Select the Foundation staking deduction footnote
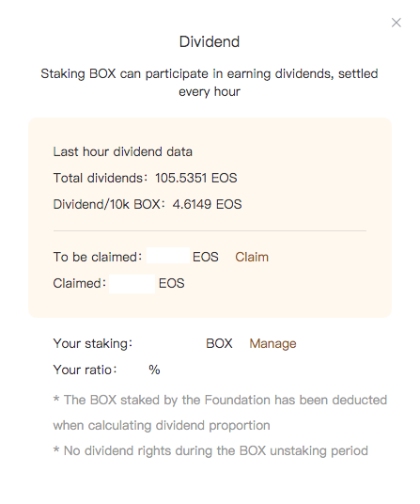 pos(220,413)
